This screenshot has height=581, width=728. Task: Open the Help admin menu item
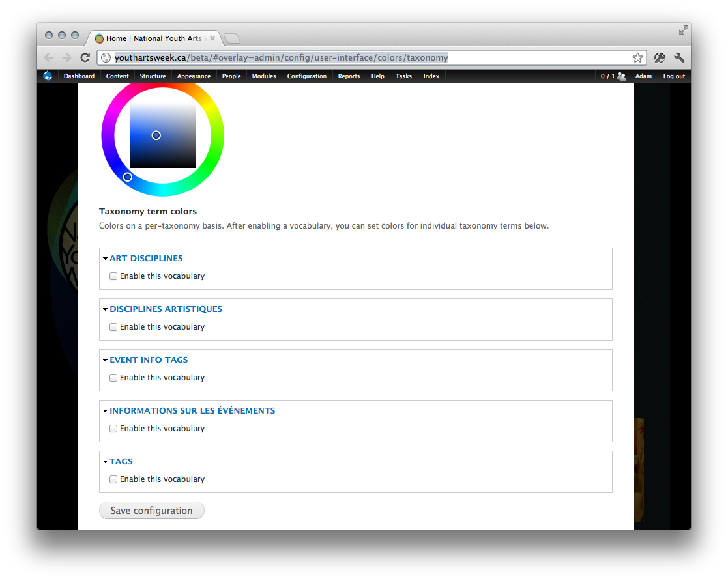377,76
